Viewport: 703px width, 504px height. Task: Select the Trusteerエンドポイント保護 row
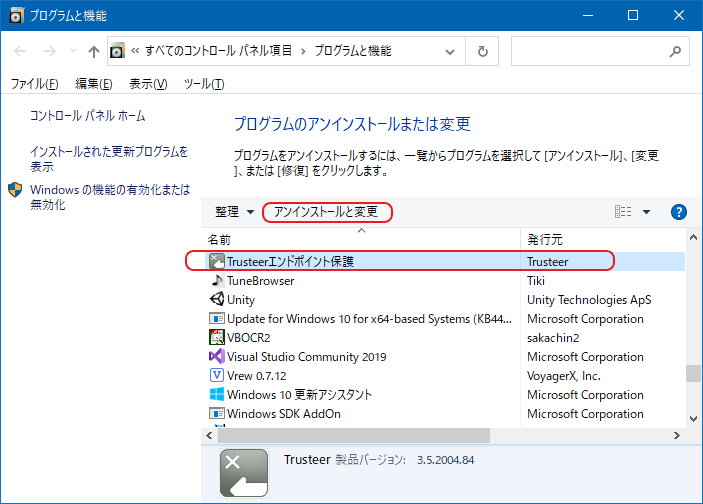[x=445, y=261]
